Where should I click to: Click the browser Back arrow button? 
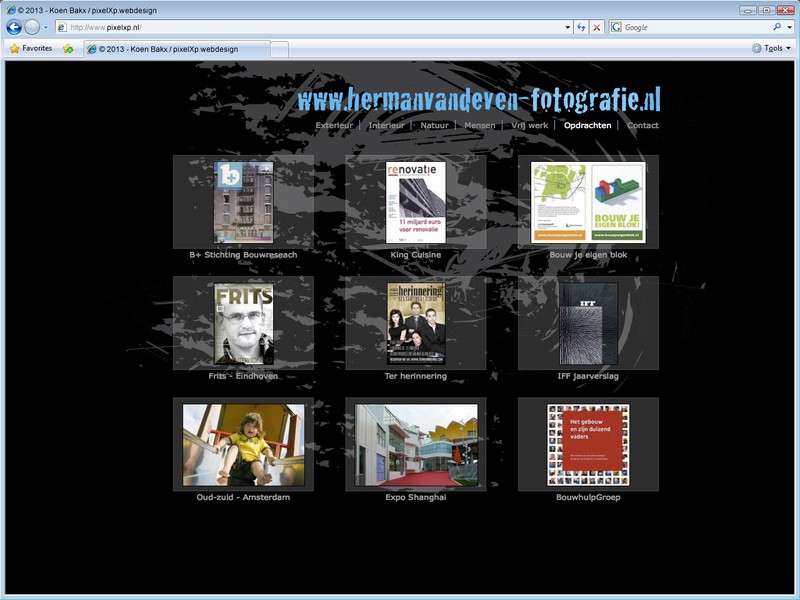point(14,27)
